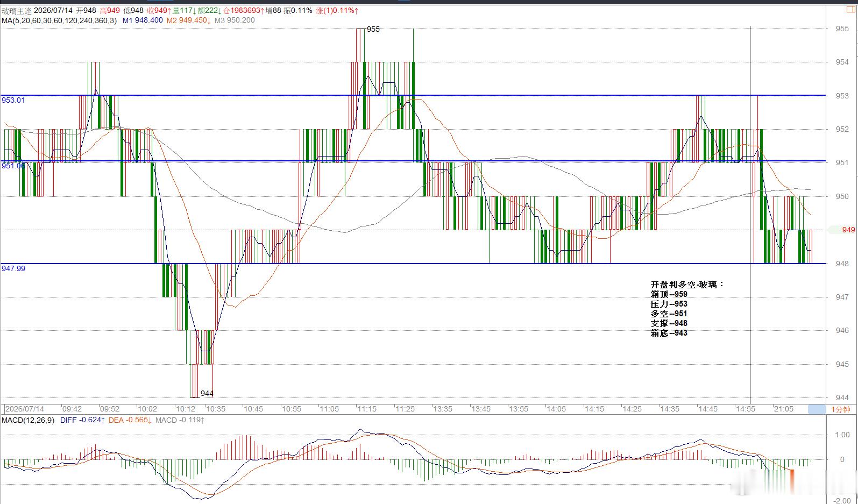Open the MACD(12,26,9) indicator settings label

tap(28, 420)
